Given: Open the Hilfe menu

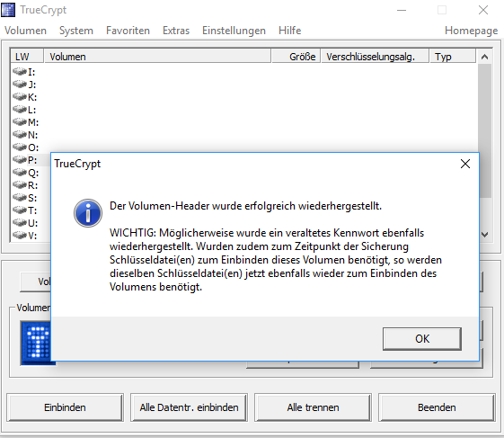Looking at the screenshot, I should click(x=289, y=31).
